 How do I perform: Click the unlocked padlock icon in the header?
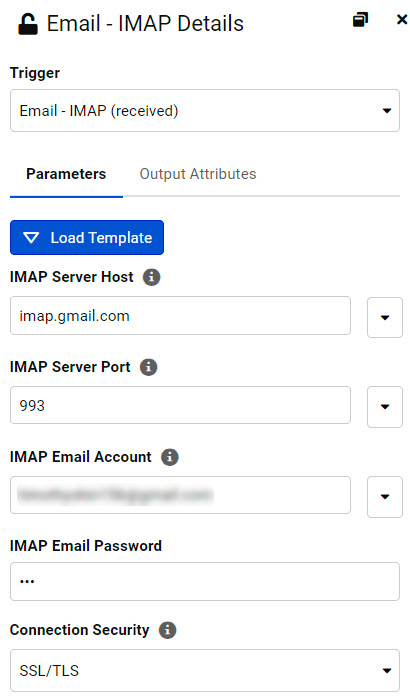pos(28,24)
